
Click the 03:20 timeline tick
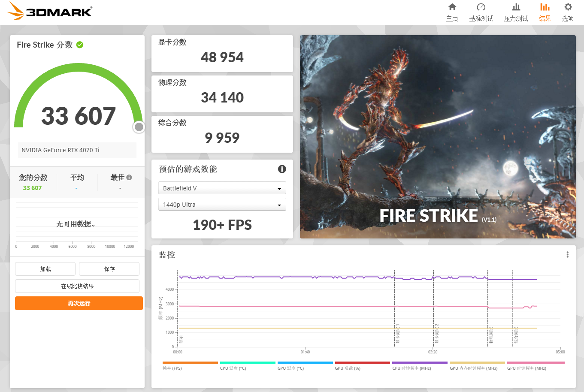[x=433, y=352]
